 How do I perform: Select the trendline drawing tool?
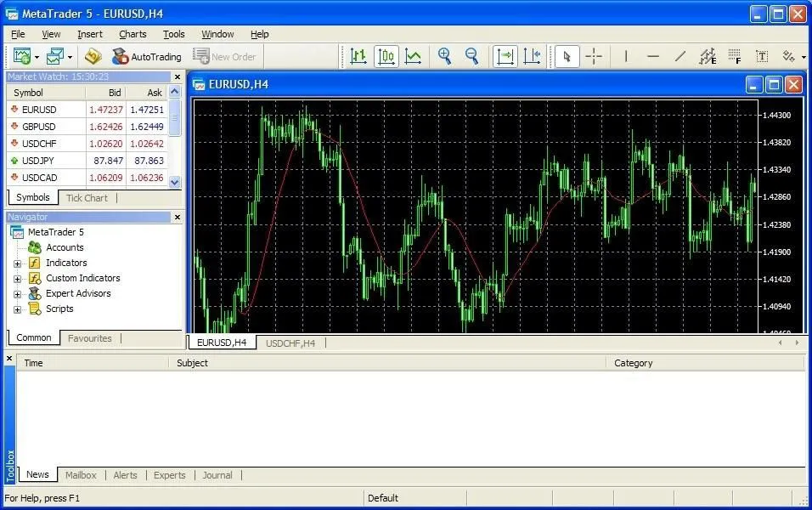pyautogui.click(x=680, y=56)
